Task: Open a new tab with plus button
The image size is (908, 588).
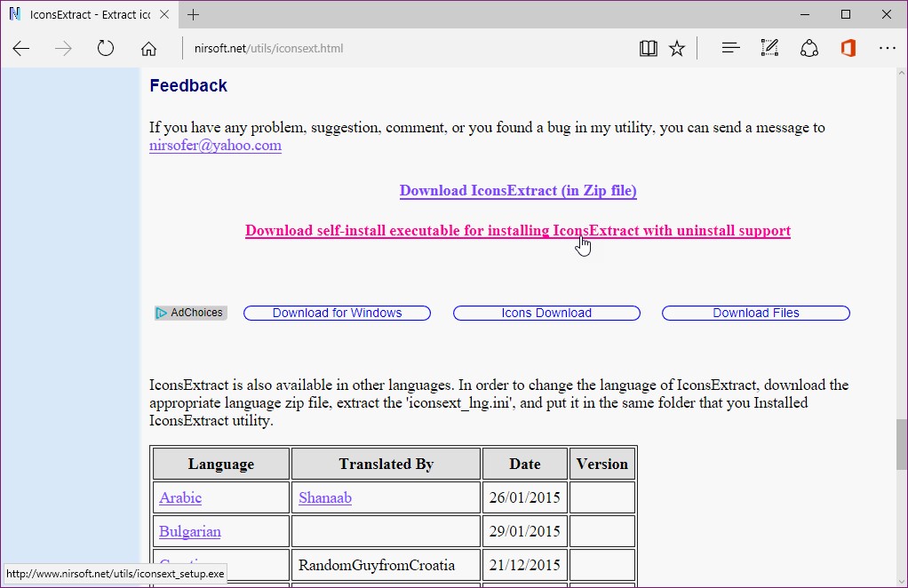Action: tap(193, 14)
